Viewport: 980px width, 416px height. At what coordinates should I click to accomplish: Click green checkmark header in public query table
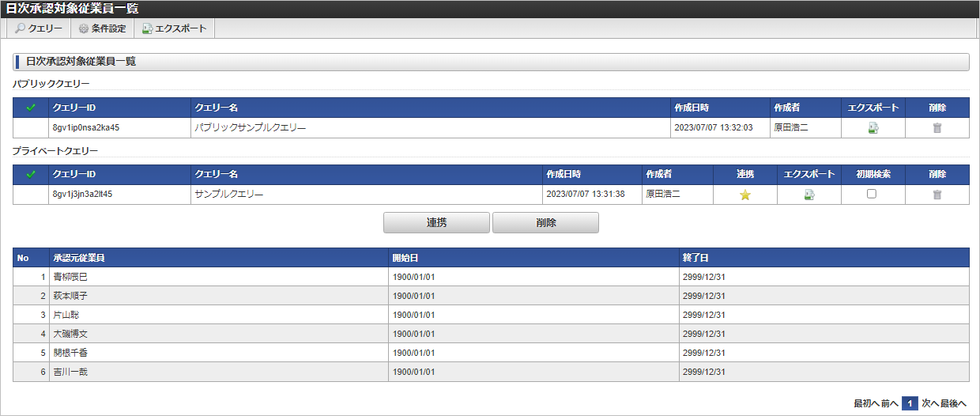[31, 108]
